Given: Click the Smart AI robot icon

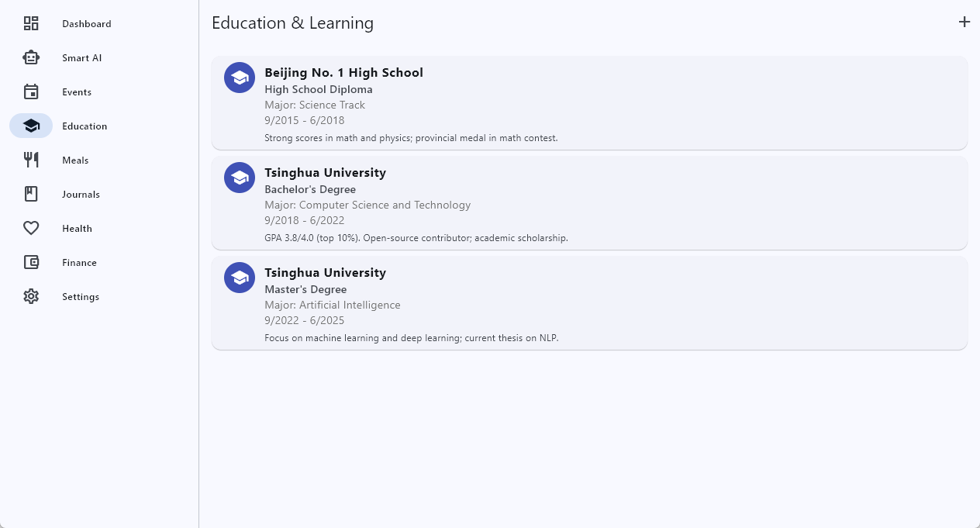Looking at the screenshot, I should [31, 57].
